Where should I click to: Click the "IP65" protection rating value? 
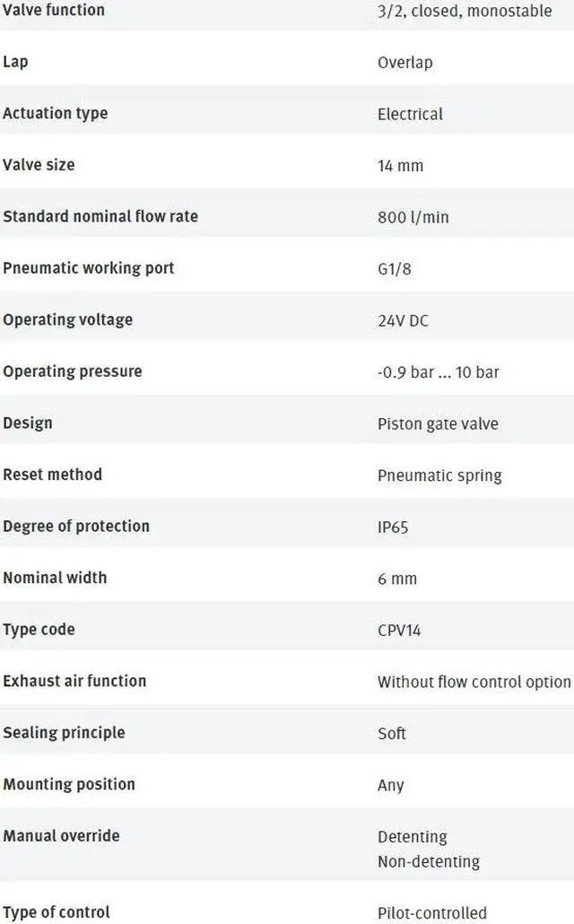point(393,527)
